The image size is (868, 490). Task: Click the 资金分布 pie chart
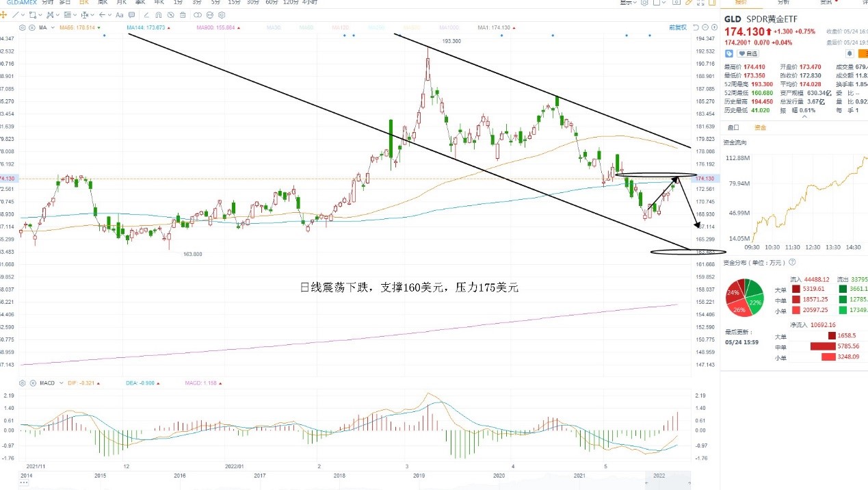tap(746, 298)
